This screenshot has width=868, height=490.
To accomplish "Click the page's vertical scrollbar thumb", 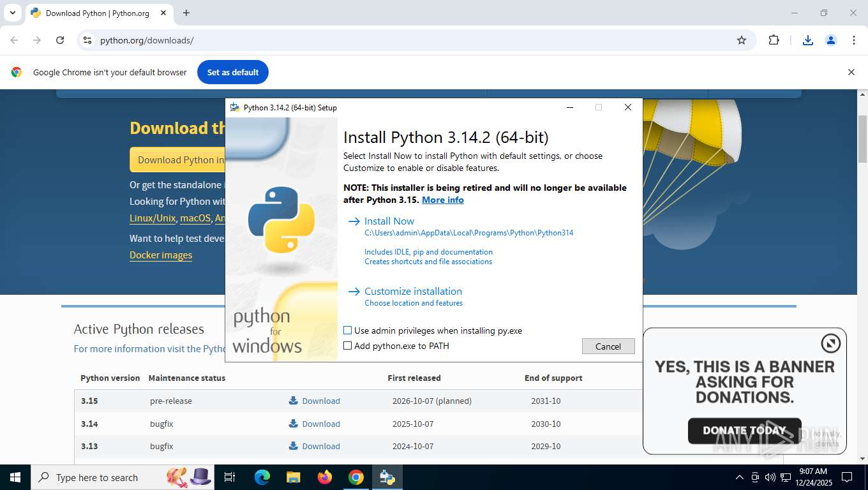I will pos(862,138).
